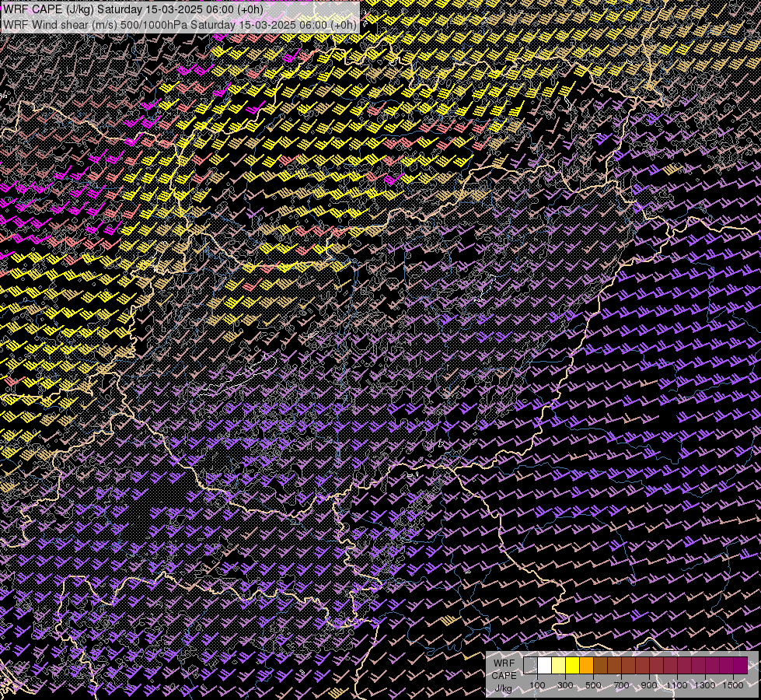Select the grey below-100 CAPE legend swatch
Screen dimensions: 761x700
click(x=530, y=665)
